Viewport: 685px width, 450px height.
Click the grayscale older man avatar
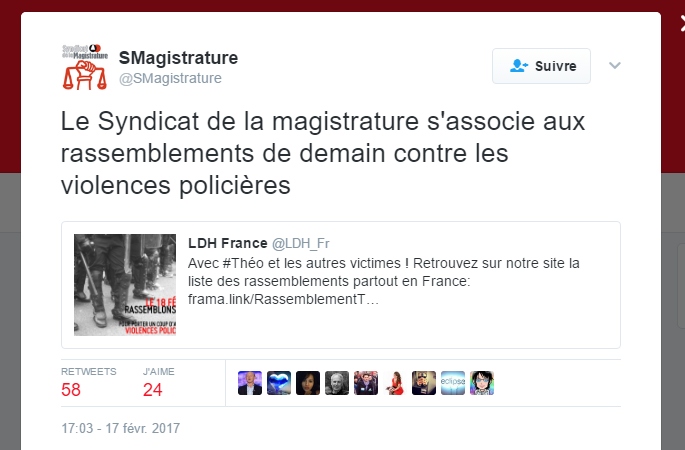tap(337, 383)
